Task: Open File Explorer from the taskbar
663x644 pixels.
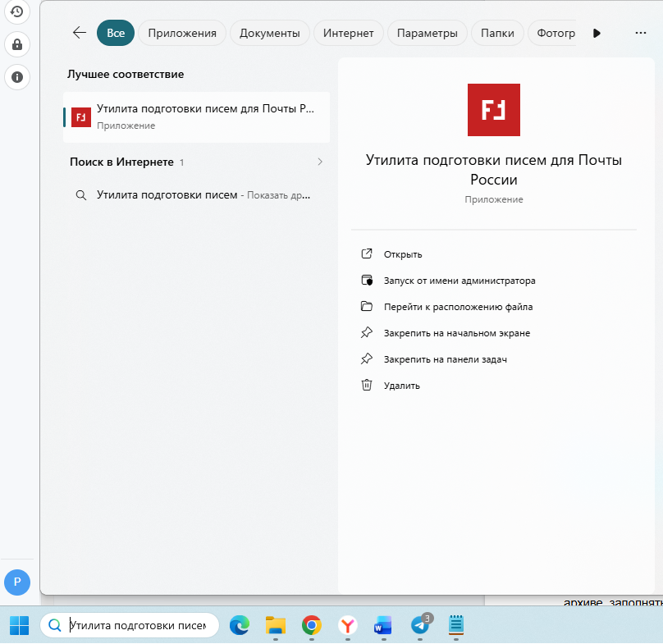Action: (x=275, y=625)
